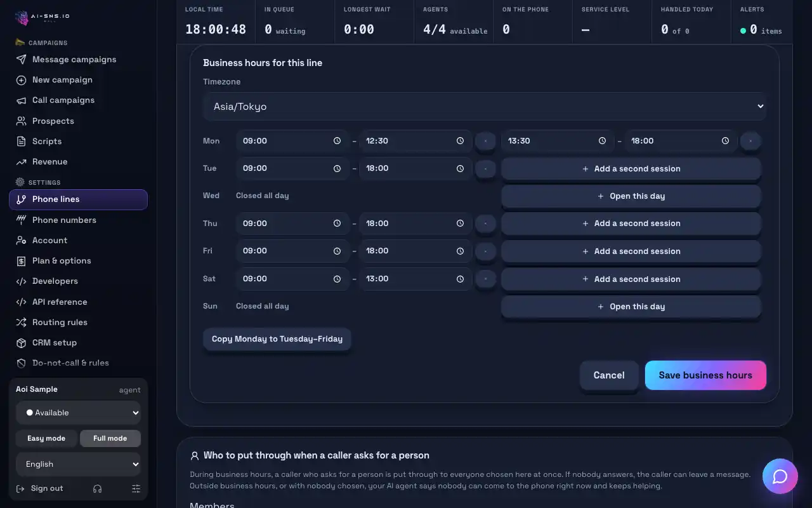Open clock picker for Saturday 13:00 end
The width and height of the screenshot is (812, 508).
pos(460,279)
